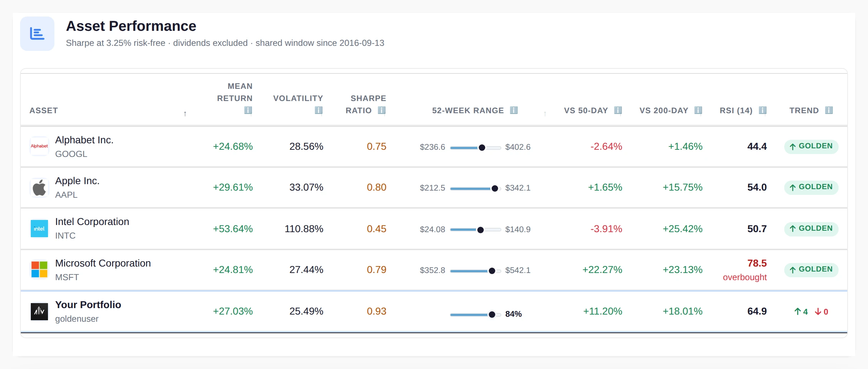This screenshot has width=868, height=369.
Task: Click Microsoft RSI value 78.5
Action: [757, 263]
